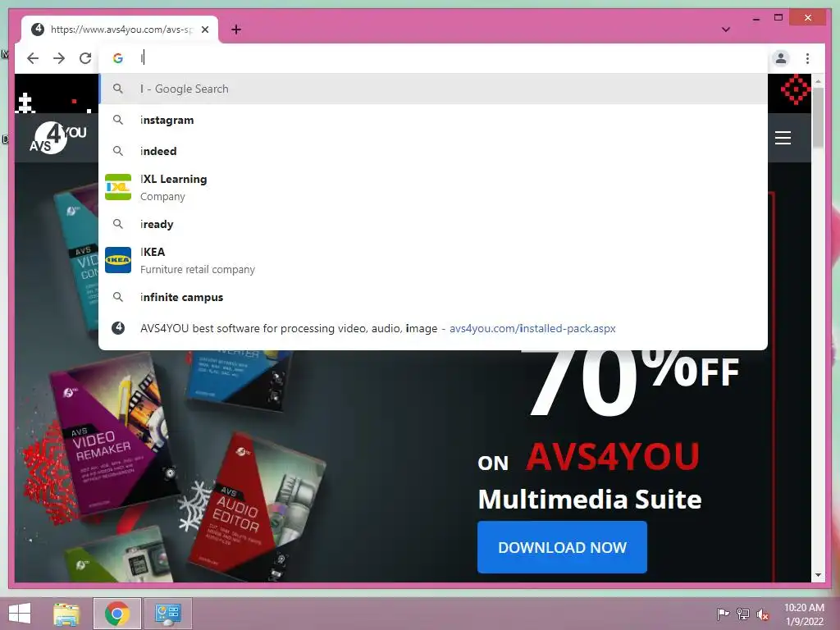Click the search magnifier beside instagram
The width and height of the screenshot is (840, 630).
[118, 120]
